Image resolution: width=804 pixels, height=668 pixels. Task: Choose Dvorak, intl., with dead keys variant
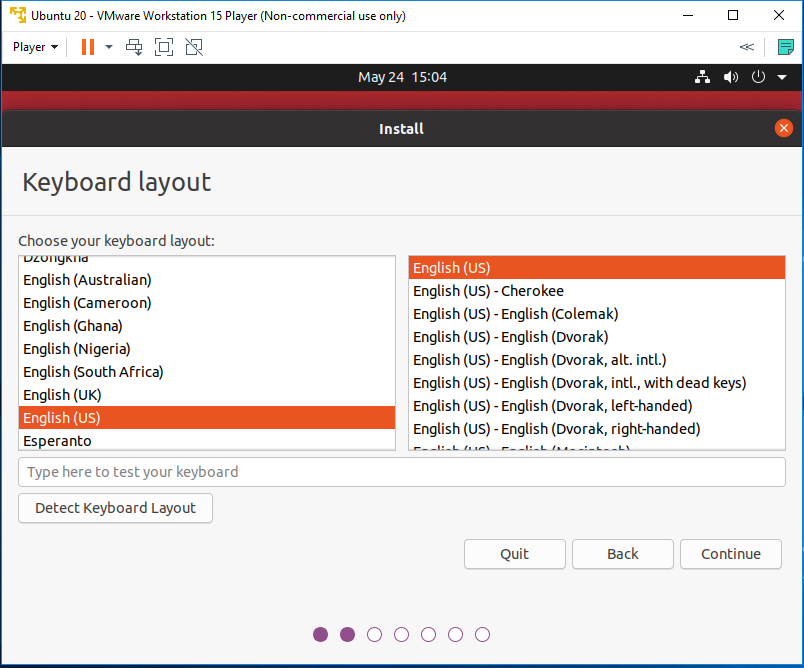[x=597, y=383]
